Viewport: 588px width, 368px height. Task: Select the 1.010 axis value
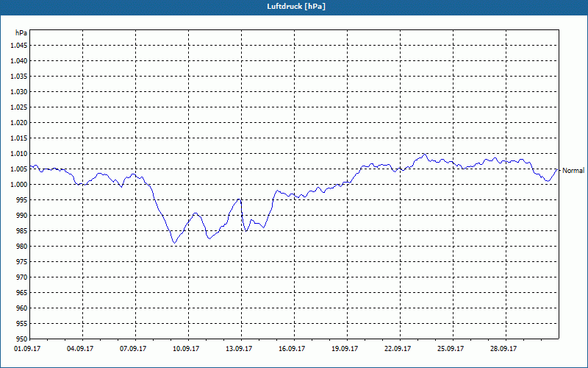coord(19,154)
